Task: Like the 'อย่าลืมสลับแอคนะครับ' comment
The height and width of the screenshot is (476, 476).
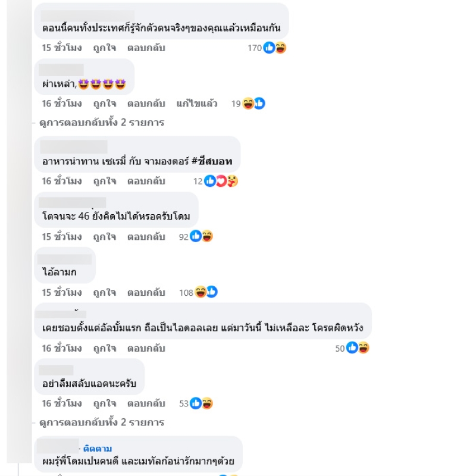Action: click(104, 403)
